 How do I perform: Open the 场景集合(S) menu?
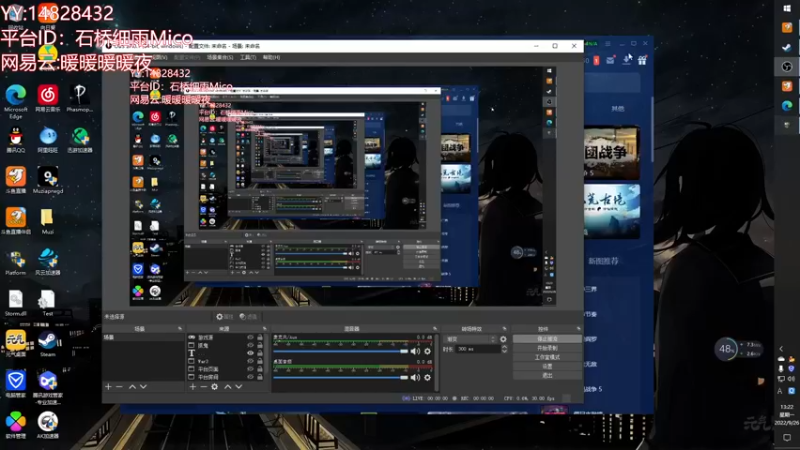pyautogui.click(x=220, y=57)
